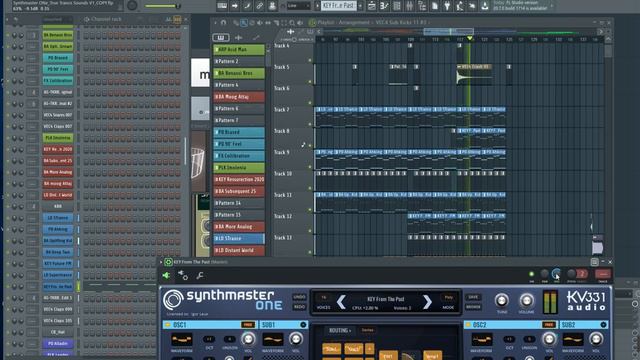Click the REDO button in SynthMaster
The height and width of the screenshot is (360, 640).
tap(299, 307)
